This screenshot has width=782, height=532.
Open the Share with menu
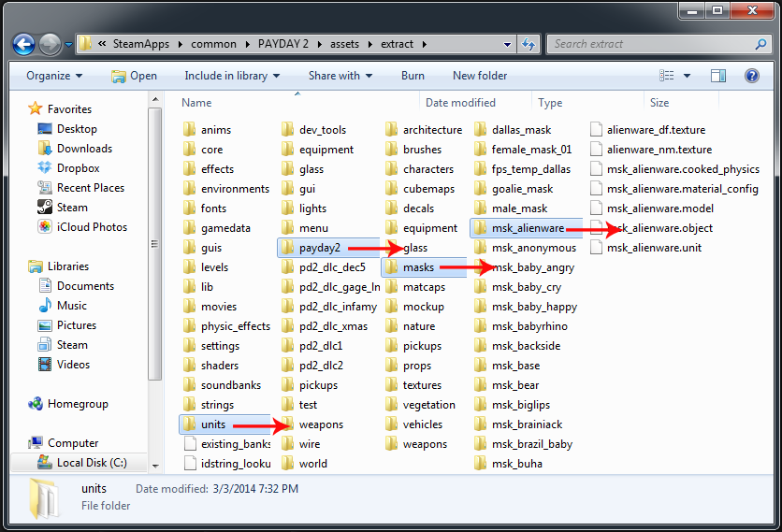pos(340,76)
